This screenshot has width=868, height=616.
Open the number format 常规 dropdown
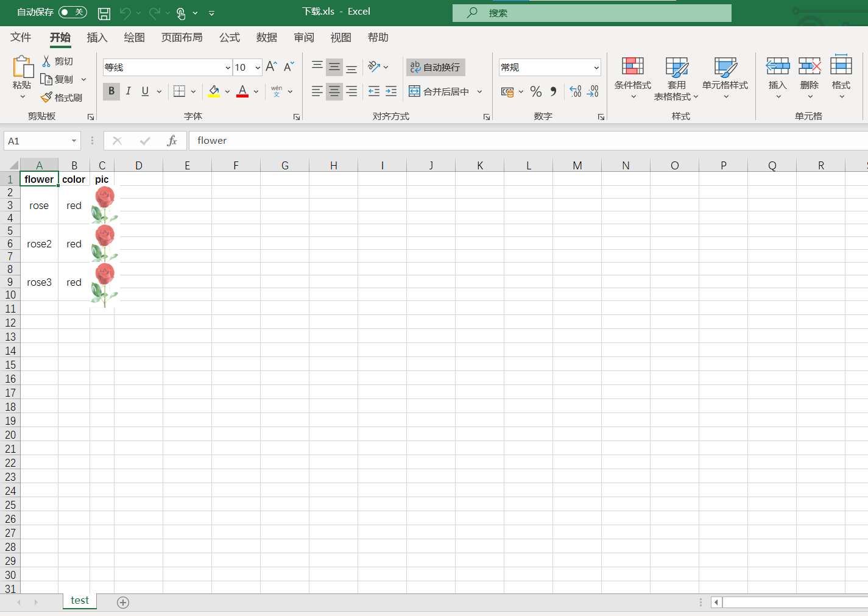pyautogui.click(x=597, y=67)
